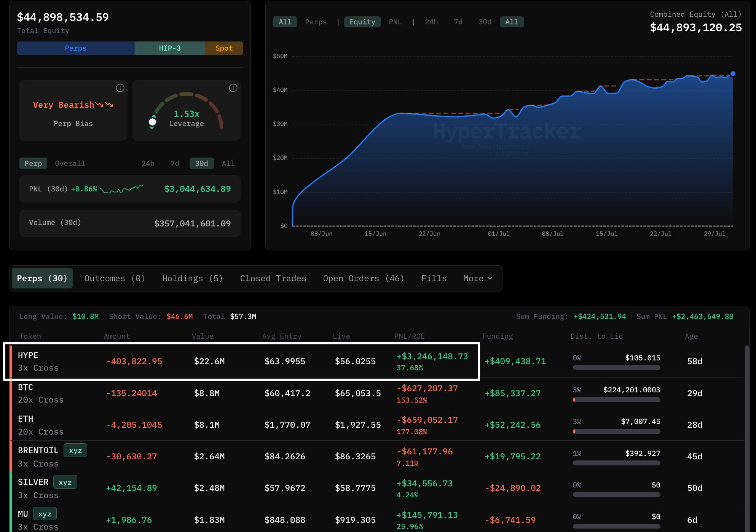Screen dimensions: 756x532
Task: Select the HIP-3 equity bar segment
Action: (170, 48)
